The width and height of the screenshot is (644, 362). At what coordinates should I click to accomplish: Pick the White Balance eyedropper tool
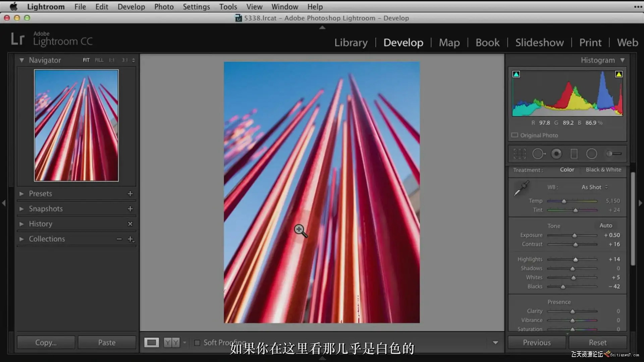[521, 188]
